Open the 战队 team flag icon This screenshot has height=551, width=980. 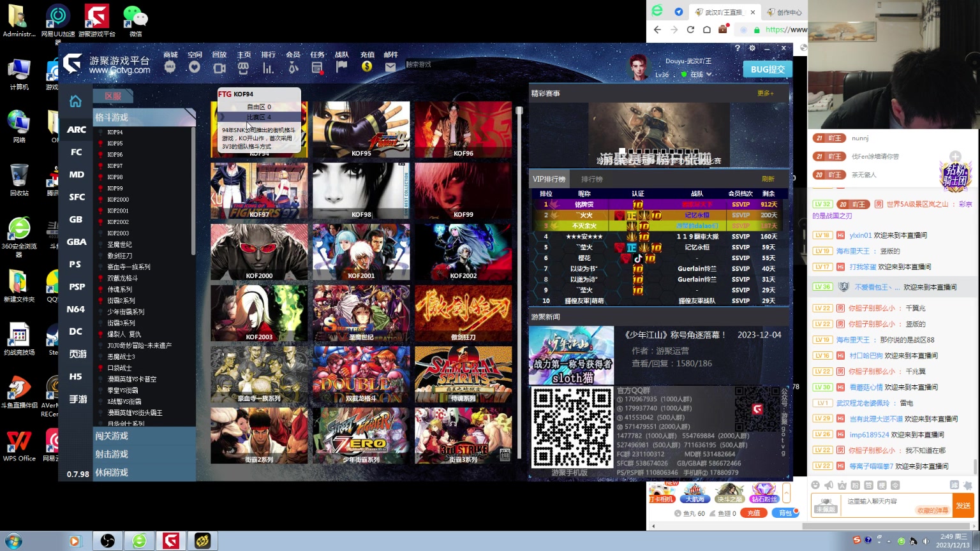coord(341,66)
